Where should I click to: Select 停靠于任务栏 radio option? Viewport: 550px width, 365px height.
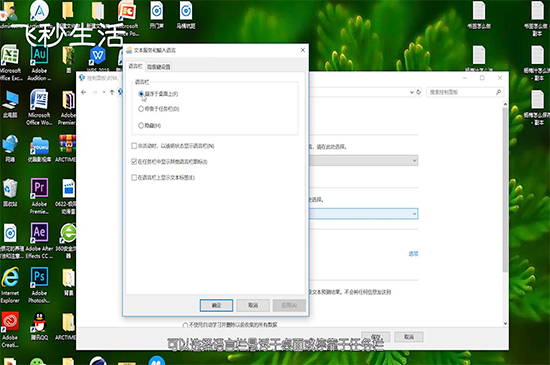141,109
